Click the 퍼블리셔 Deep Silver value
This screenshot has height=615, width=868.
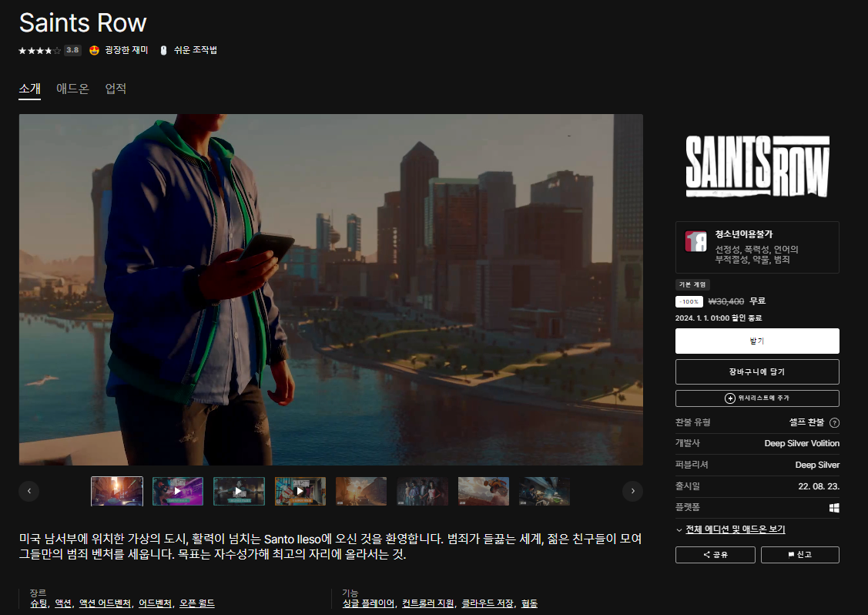point(817,465)
